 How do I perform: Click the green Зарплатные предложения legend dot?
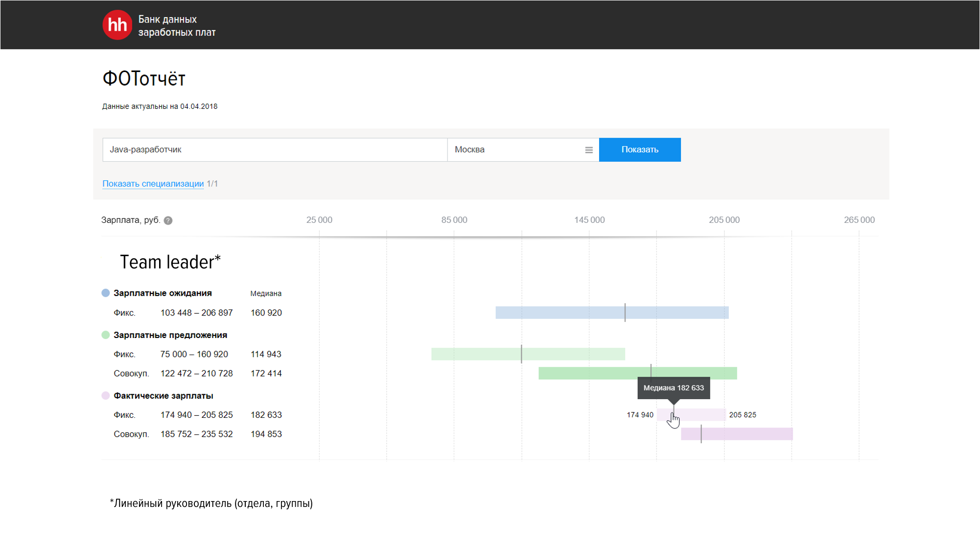105,335
